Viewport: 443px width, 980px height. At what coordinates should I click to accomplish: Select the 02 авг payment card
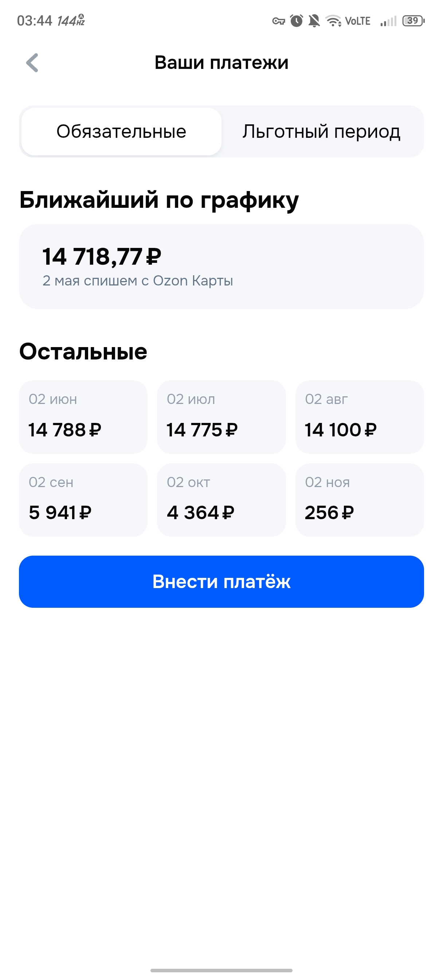click(x=359, y=417)
